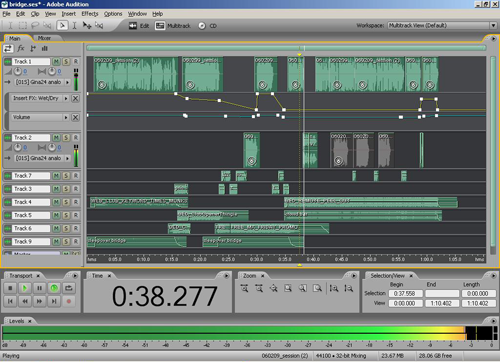This screenshot has height=362, width=500.
Task: Click Play in Transport panel
Action: coord(25,288)
